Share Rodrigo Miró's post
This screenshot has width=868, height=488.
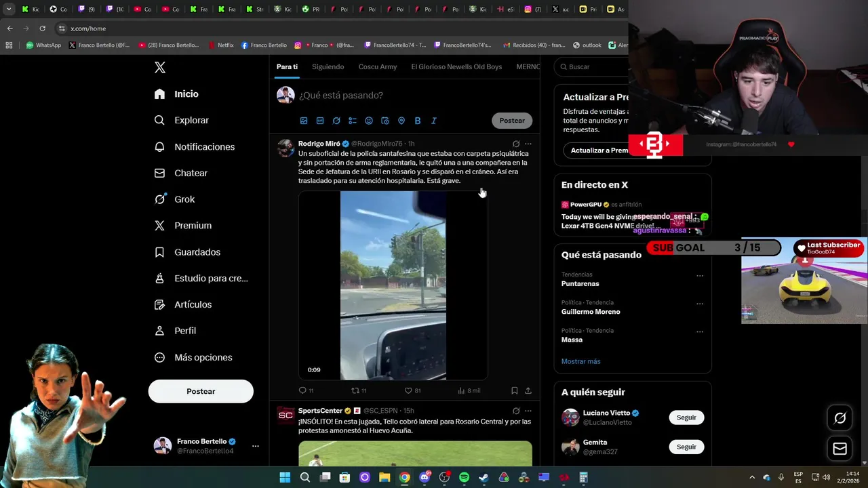[528, 390]
